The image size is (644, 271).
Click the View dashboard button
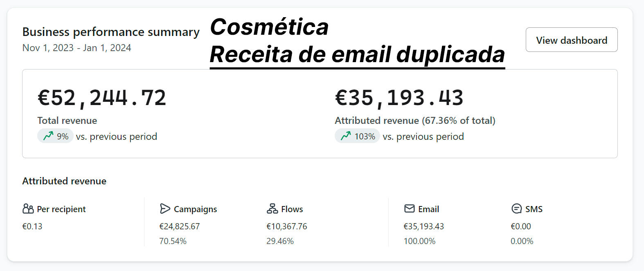pyautogui.click(x=571, y=40)
